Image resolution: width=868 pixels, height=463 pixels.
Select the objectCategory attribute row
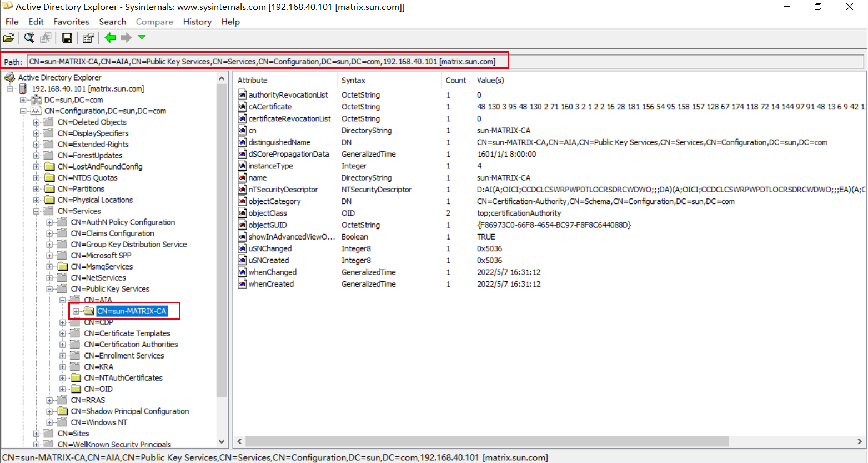[550, 201]
